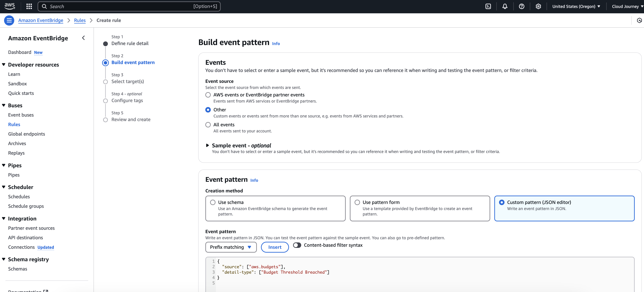Collapse the Integration section
The height and width of the screenshot is (292, 644).
[x=4, y=219]
